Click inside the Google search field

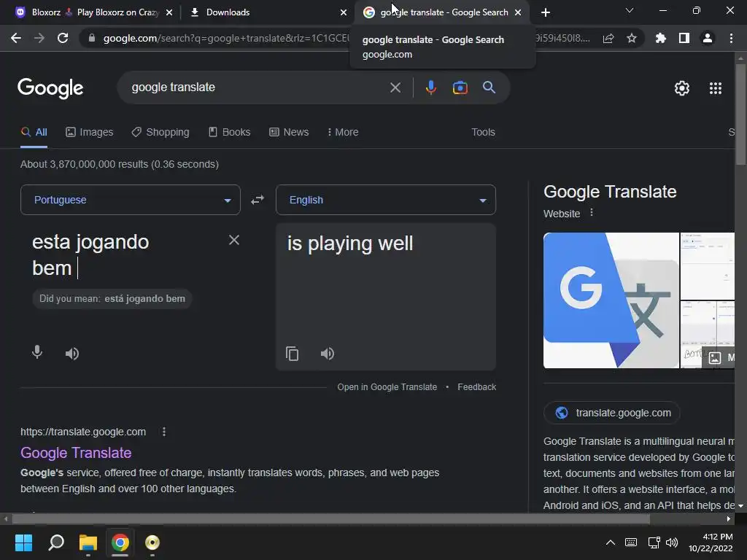(258, 87)
